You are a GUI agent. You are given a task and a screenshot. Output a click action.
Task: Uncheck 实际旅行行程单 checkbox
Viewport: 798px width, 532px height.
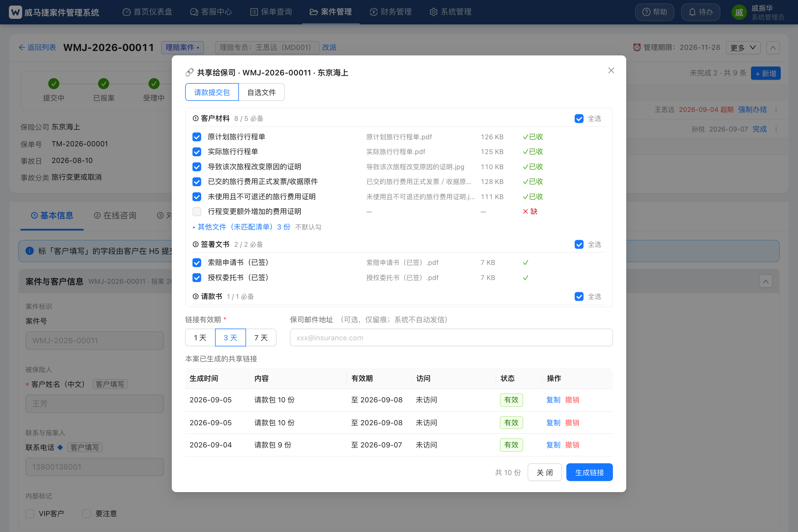pyautogui.click(x=197, y=152)
